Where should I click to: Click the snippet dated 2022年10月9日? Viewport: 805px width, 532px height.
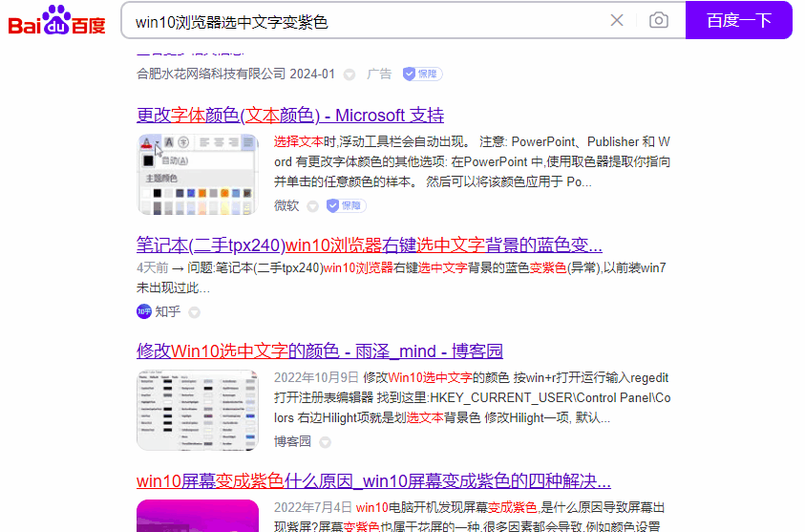click(x=473, y=398)
